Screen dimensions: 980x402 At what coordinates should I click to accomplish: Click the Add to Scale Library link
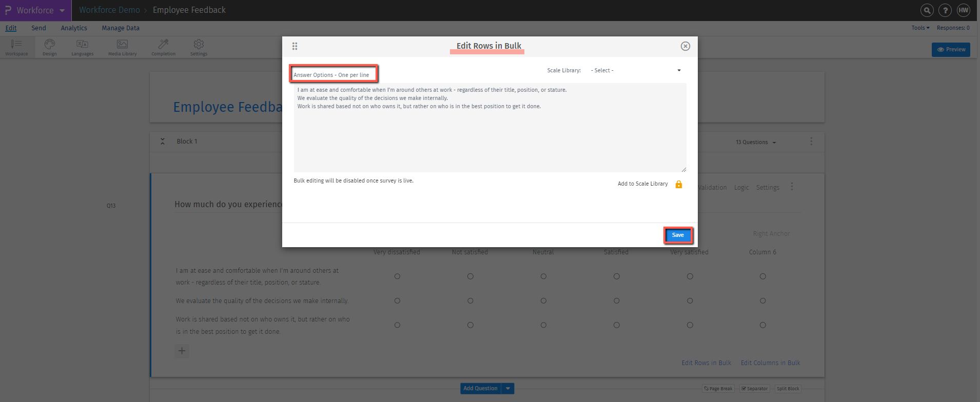click(x=642, y=184)
